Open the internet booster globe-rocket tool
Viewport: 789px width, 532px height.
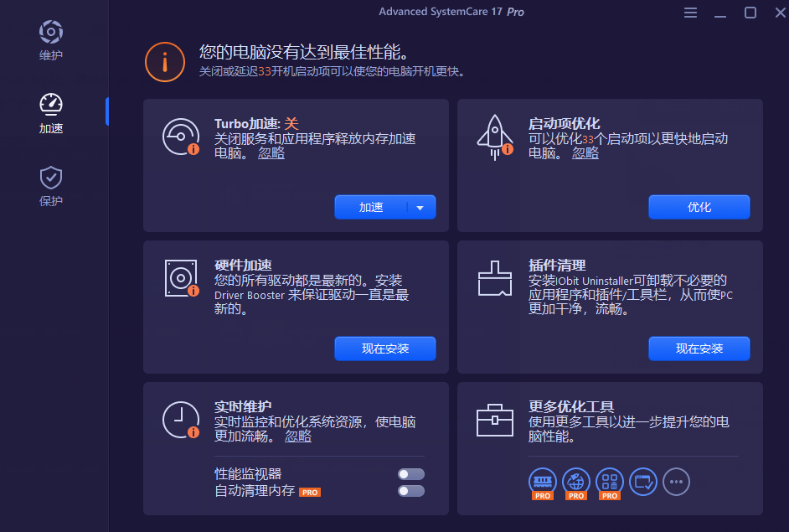[x=576, y=481]
